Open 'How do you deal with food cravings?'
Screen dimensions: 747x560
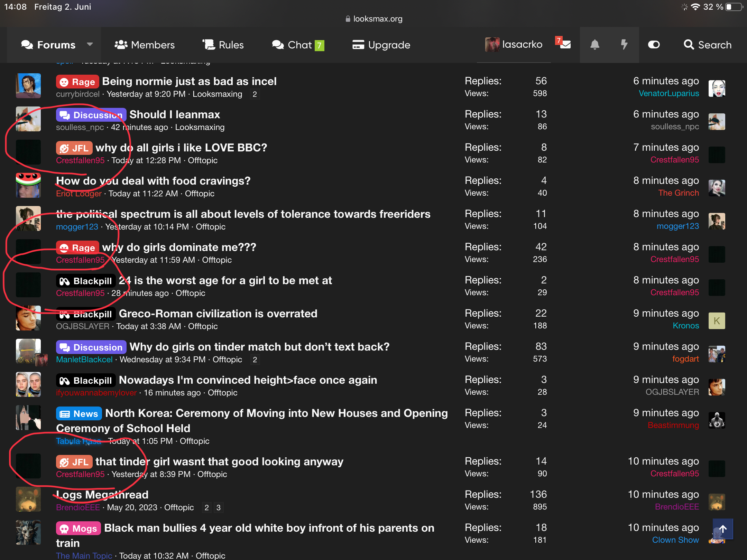click(153, 181)
